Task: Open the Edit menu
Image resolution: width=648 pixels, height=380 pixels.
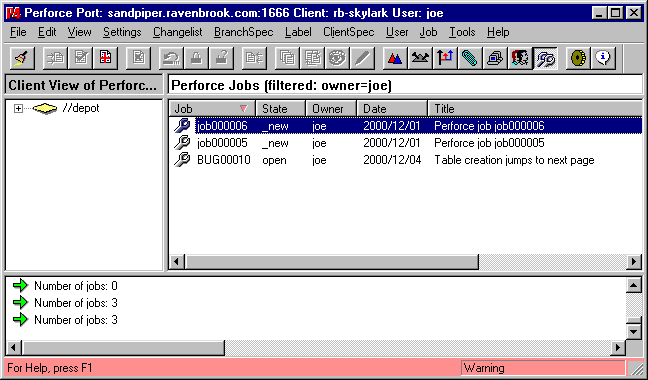Action: coord(47,32)
